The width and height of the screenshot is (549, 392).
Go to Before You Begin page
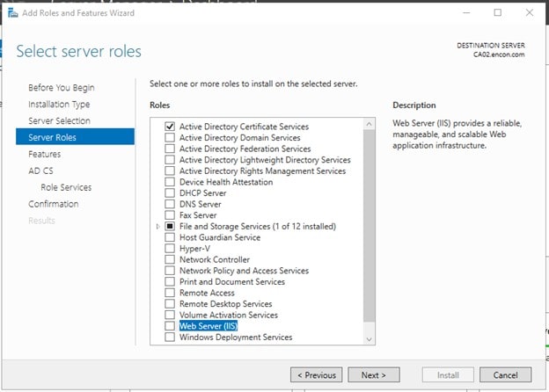coord(61,88)
